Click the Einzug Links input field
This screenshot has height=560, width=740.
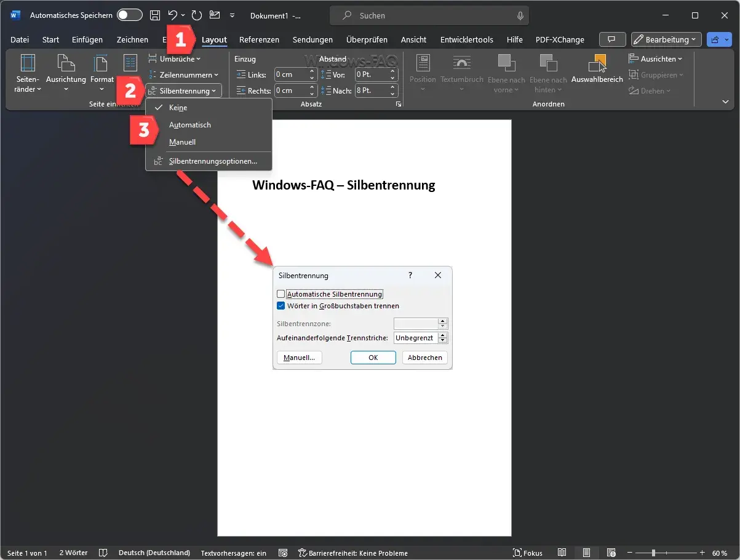click(291, 74)
